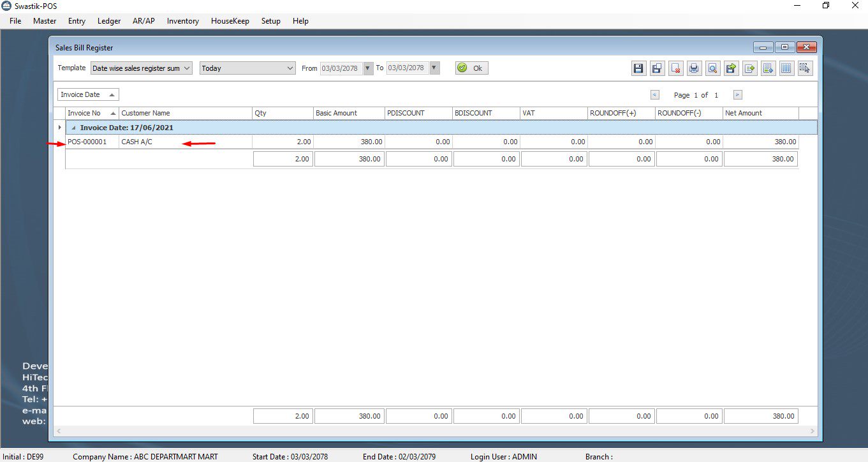Screen dimensions: 868x462
Task: Click the column chooser icon
Action: pos(786,68)
